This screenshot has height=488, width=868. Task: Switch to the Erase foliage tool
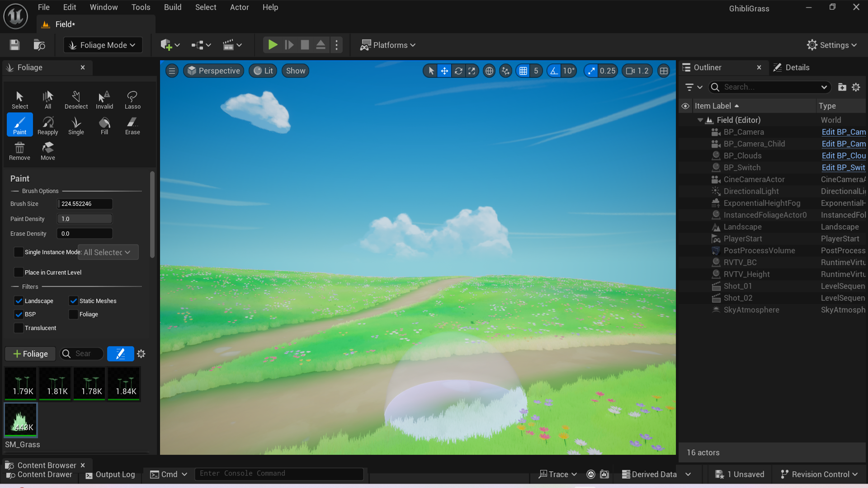[x=132, y=124]
